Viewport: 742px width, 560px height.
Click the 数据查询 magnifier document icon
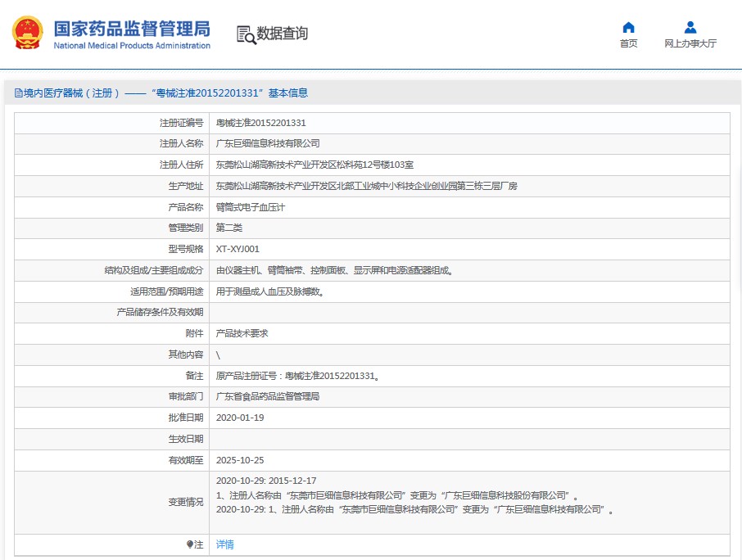pos(246,34)
